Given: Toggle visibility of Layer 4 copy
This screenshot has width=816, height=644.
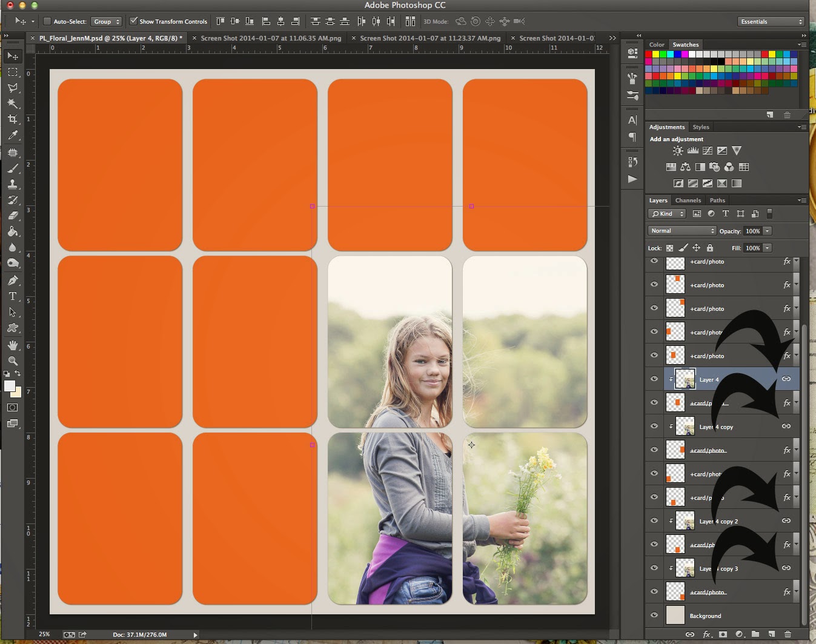Looking at the screenshot, I should click(x=654, y=426).
